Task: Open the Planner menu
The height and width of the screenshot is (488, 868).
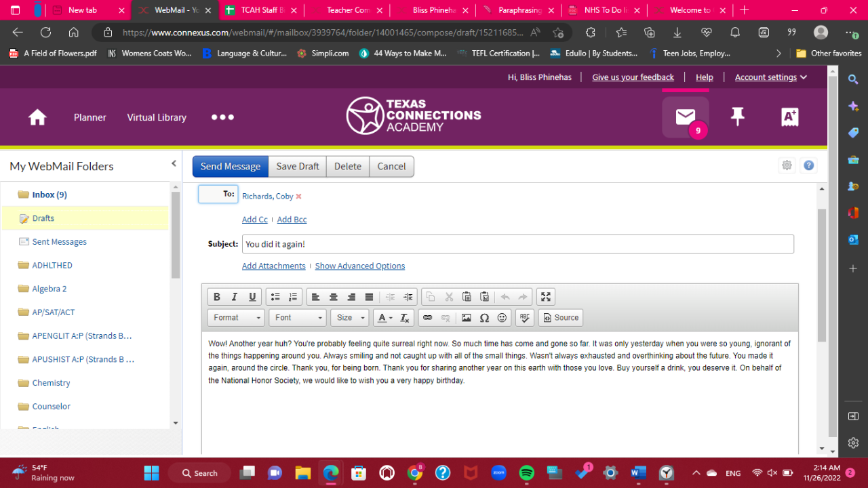Action: click(x=90, y=117)
